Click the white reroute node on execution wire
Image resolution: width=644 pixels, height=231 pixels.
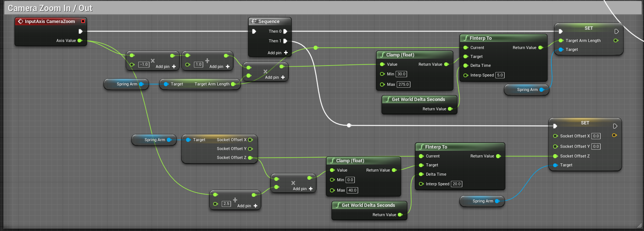[x=349, y=126]
